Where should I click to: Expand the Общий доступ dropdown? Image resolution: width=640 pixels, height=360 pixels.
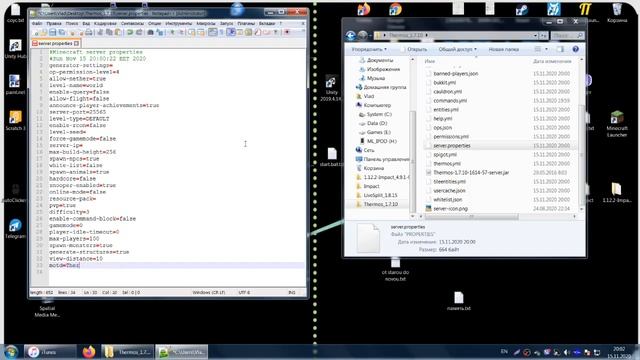[458, 49]
